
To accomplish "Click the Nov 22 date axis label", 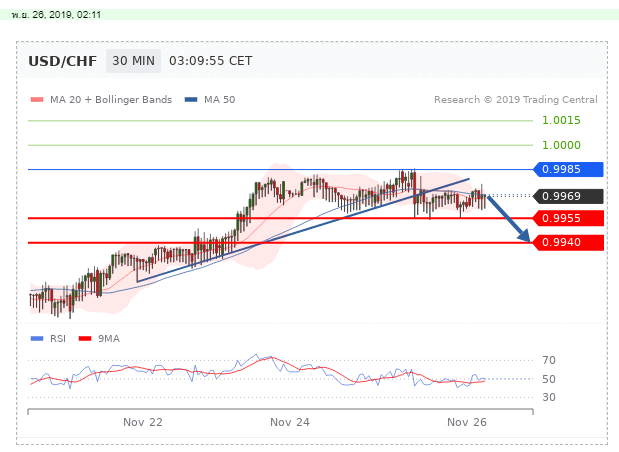I will click(x=143, y=422).
